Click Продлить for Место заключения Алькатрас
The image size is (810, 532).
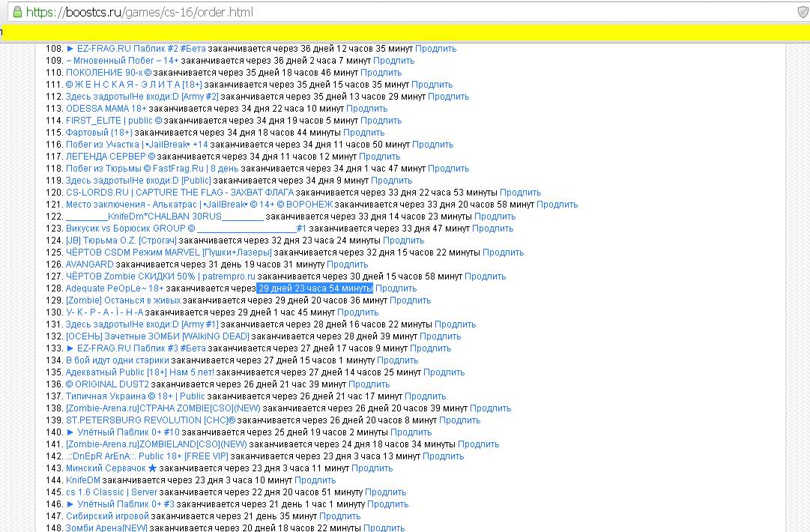pos(557,205)
